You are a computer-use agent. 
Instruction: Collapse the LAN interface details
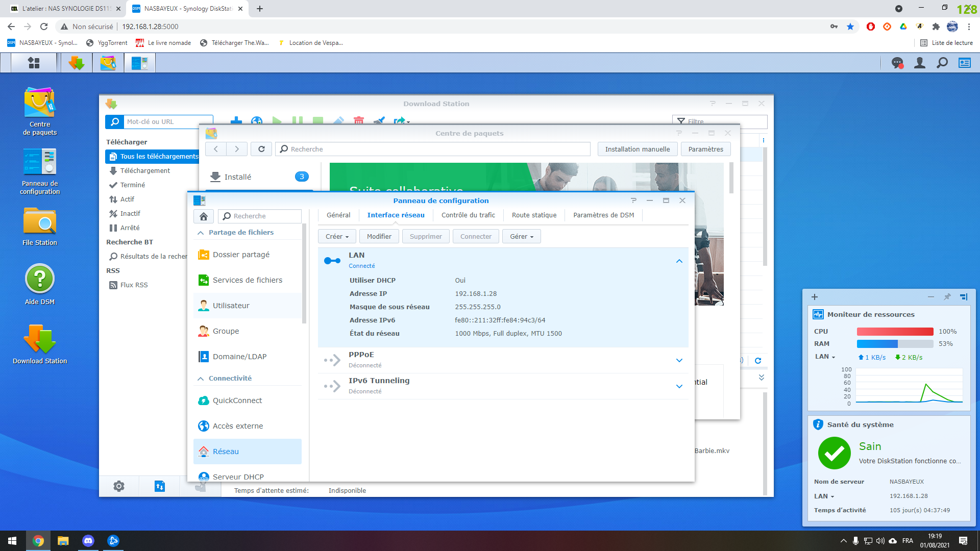pyautogui.click(x=679, y=261)
